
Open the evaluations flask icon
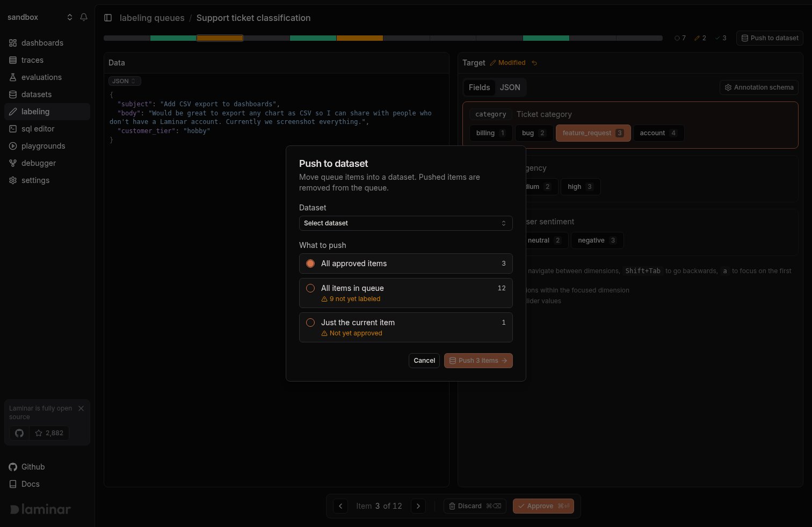click(x=13, y=77)
